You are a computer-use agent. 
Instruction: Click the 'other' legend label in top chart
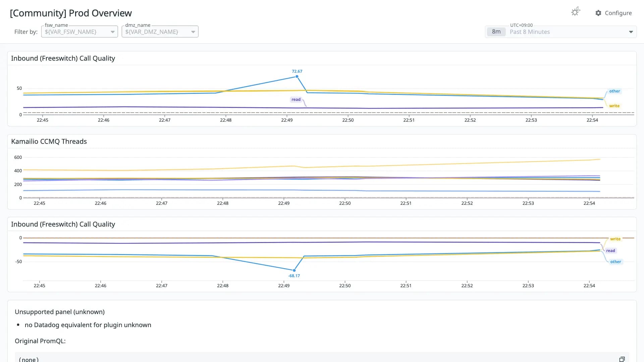point(614,91)
